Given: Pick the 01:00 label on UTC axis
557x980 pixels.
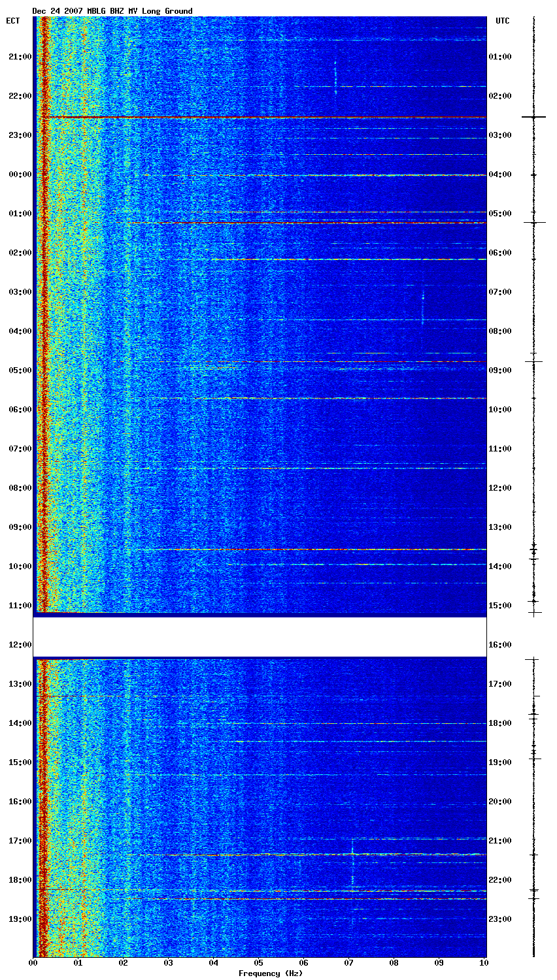Looking at the screenshot, I should (500, 57).
